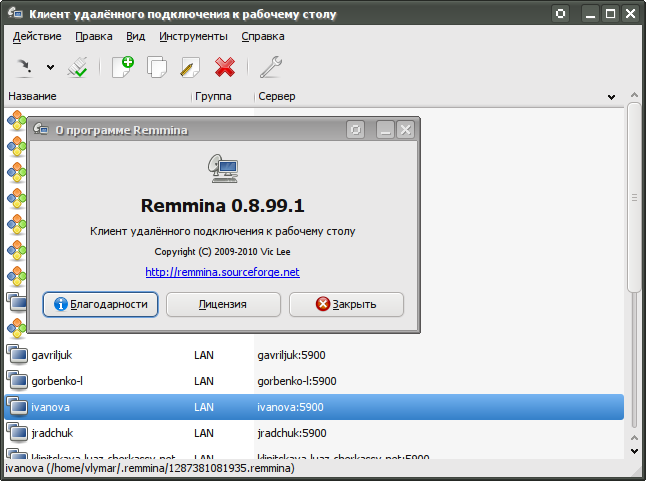Click the Закрыть button in About dialog

pos(346,304)
